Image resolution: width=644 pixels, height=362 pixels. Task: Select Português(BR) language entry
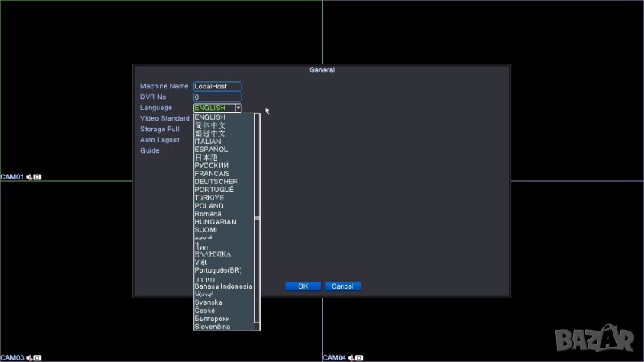pos(218,270)
